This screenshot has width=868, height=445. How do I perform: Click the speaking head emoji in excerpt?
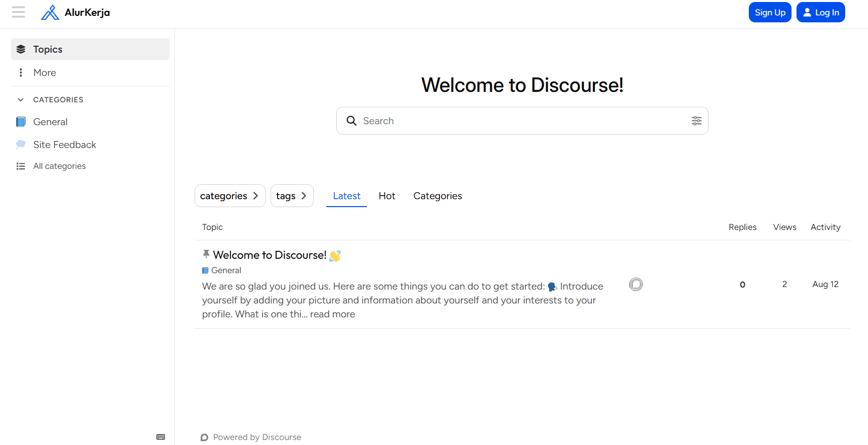coord(552,287)
